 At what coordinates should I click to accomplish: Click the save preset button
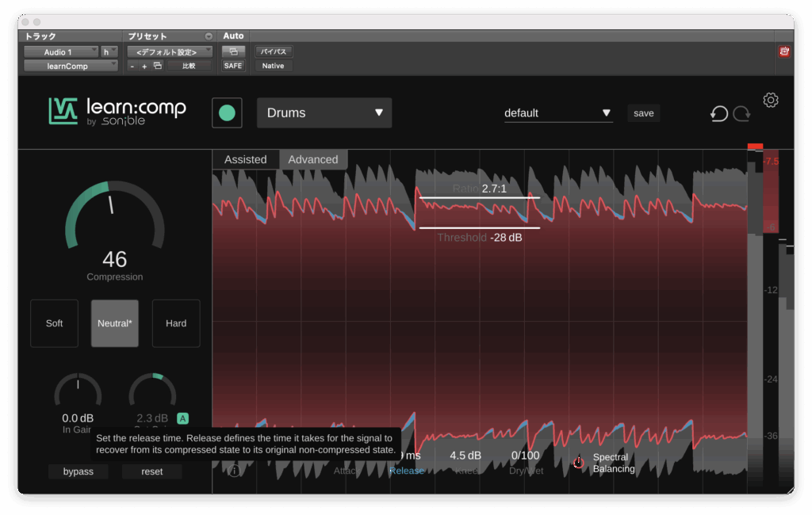pyautogui.click(x=644, y=113)
